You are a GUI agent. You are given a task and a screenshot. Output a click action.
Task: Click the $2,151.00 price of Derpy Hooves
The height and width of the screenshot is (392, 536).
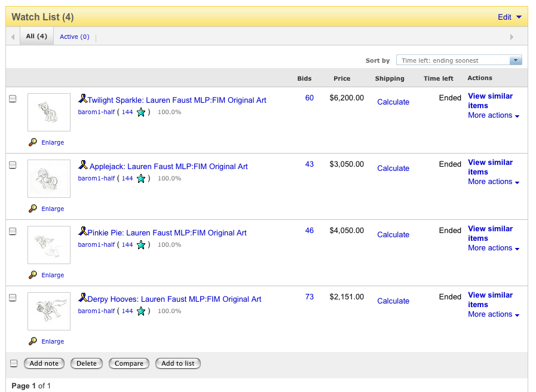coord(347,296)
